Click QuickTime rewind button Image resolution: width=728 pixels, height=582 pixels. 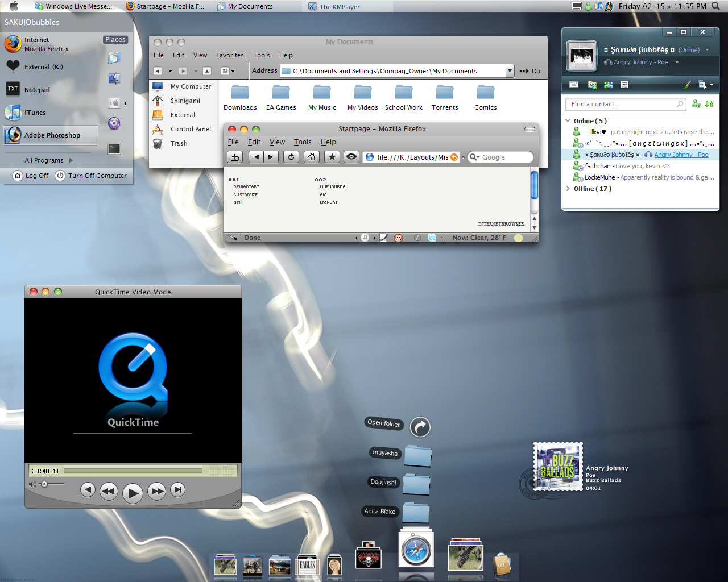[108, 490]
